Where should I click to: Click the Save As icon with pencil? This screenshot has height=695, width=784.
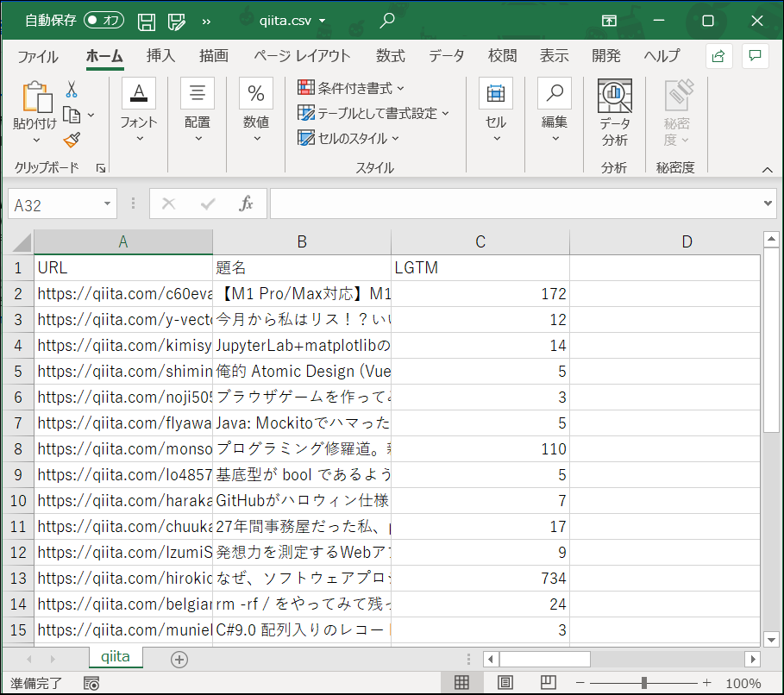[177, 22]
